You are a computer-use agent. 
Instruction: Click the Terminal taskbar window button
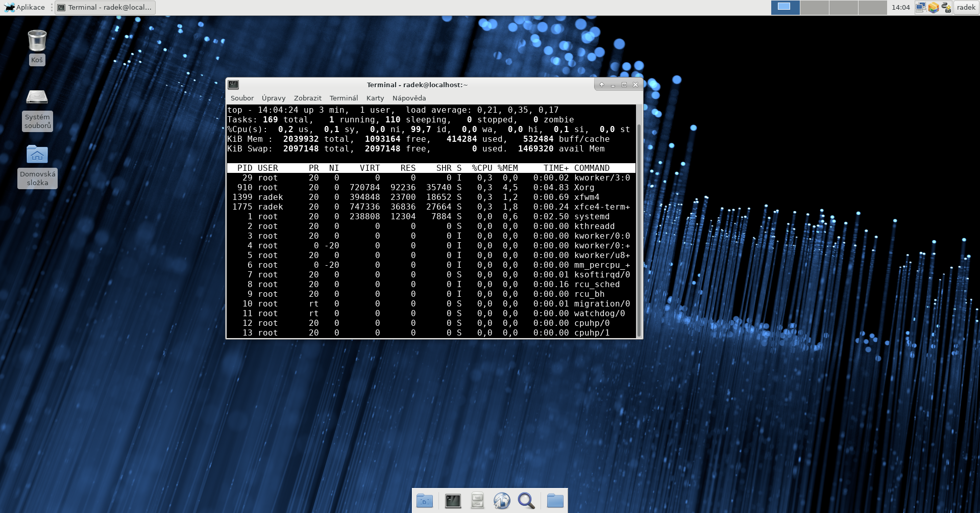[x=105, y=7]
